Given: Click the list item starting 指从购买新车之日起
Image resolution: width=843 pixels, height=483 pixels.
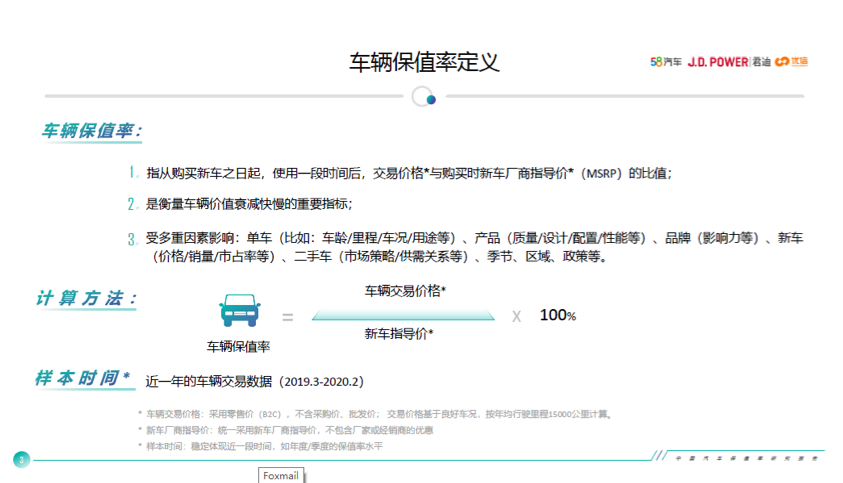Looking at the screenshot, I should coord(409,173).
